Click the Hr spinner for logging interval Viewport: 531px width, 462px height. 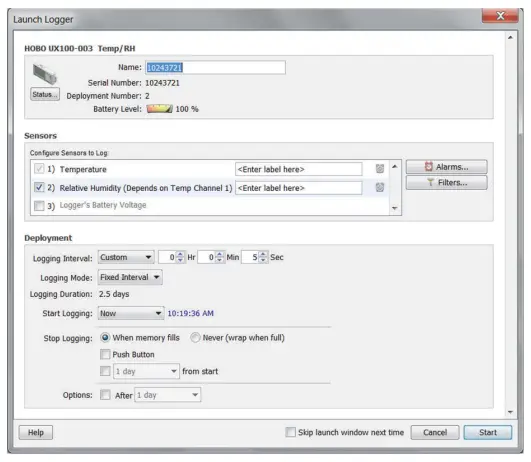(x=180, y=257)
